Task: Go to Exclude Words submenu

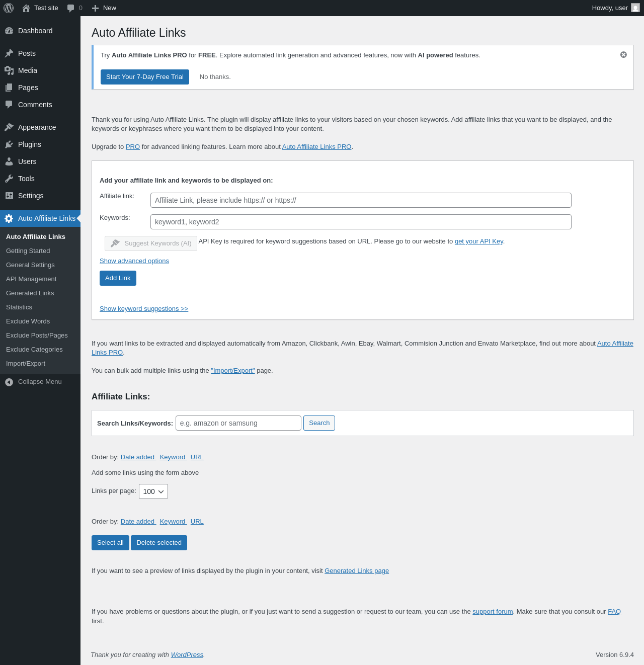Action: 28,321
